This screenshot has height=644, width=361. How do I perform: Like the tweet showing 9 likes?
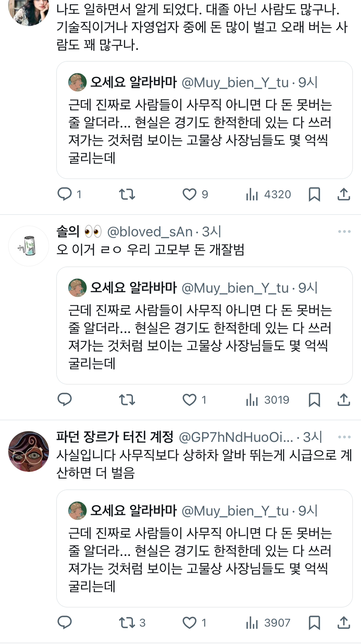pos(190,194)
